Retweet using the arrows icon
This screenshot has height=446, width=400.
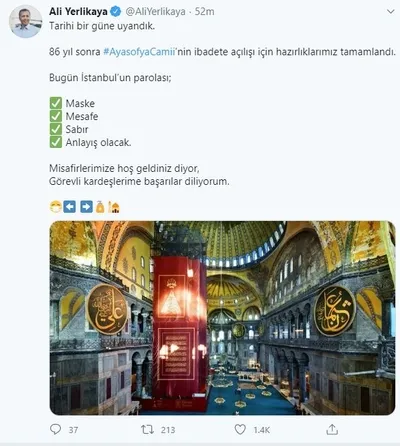click(147, 429)
